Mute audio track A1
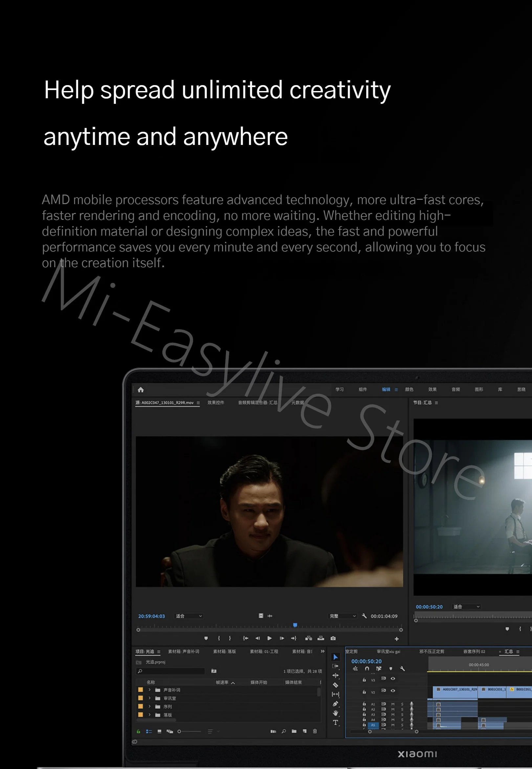Image resolution: width=532 pixels, height=769 pixels. [393, 704]
